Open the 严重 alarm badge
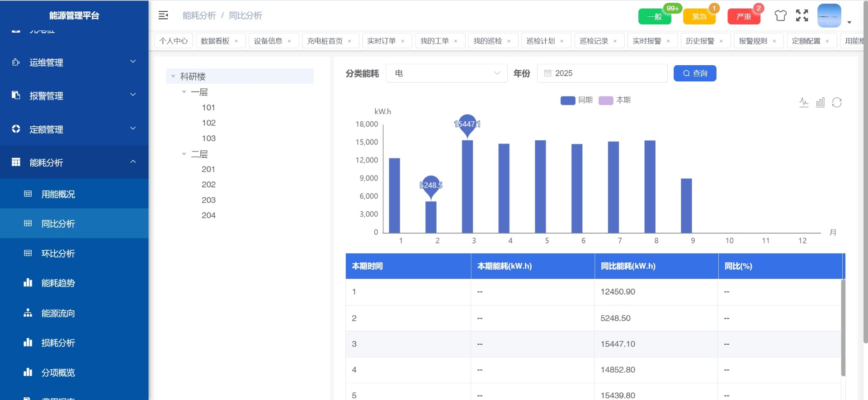The width and height of the screenshot is (868, 400). click(x=744, y=17)
